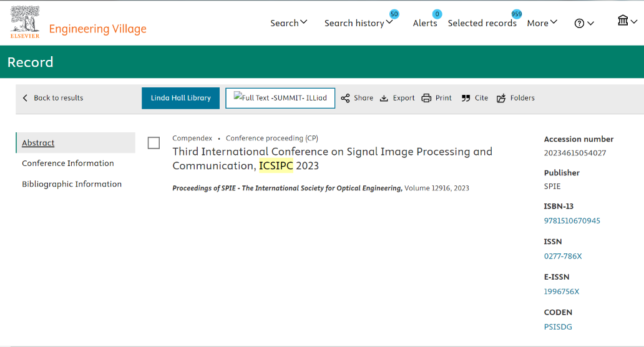Open E-ISSN link 1996756X
644x347 pixels.
point(562,291)
